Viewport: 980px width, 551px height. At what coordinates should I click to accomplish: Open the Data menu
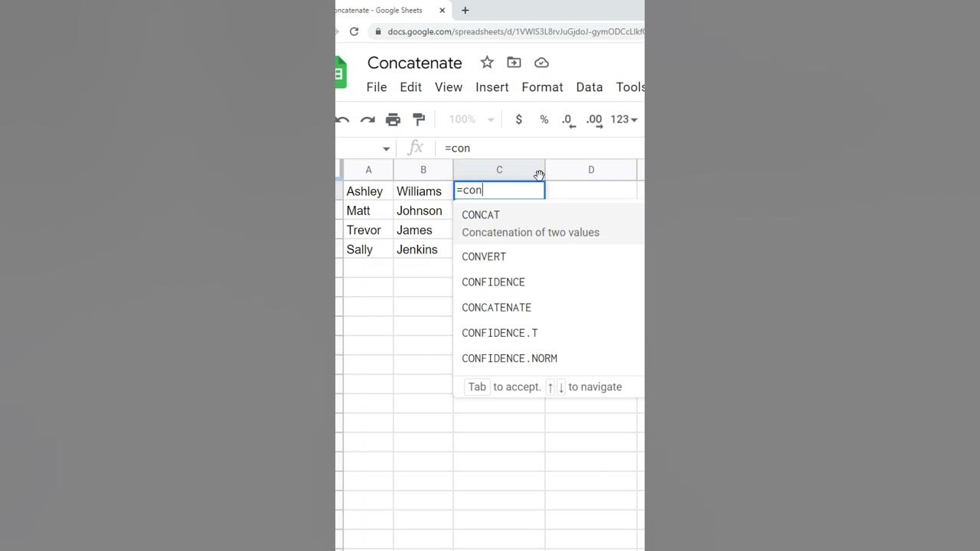point(590,87)
